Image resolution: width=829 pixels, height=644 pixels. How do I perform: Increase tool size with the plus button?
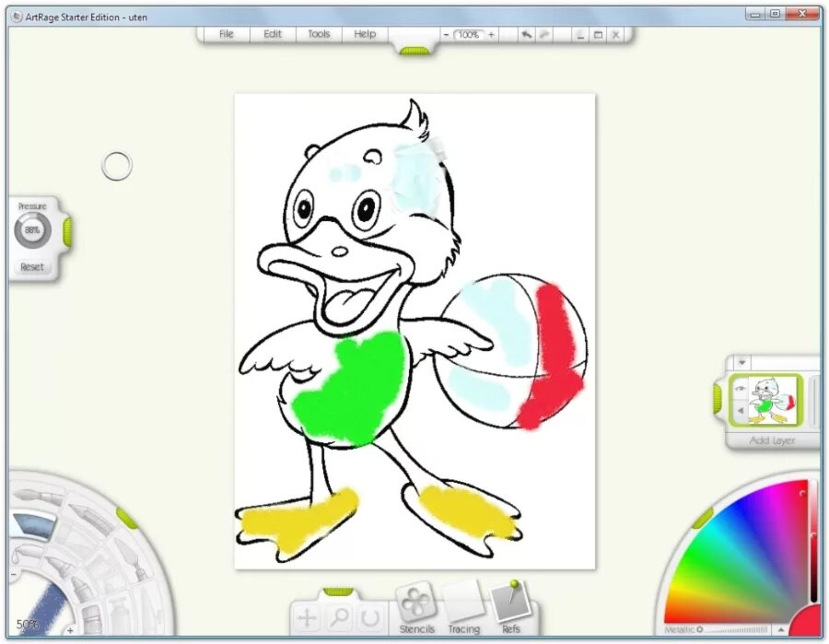tap(70, 630)
